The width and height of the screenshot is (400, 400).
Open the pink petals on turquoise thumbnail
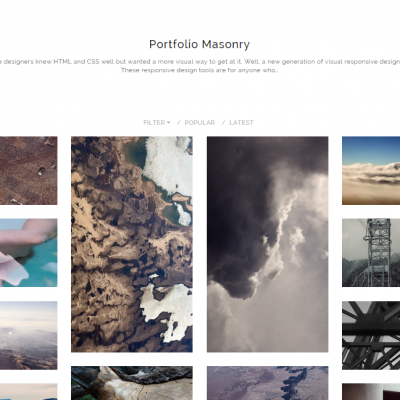[29, 253]
